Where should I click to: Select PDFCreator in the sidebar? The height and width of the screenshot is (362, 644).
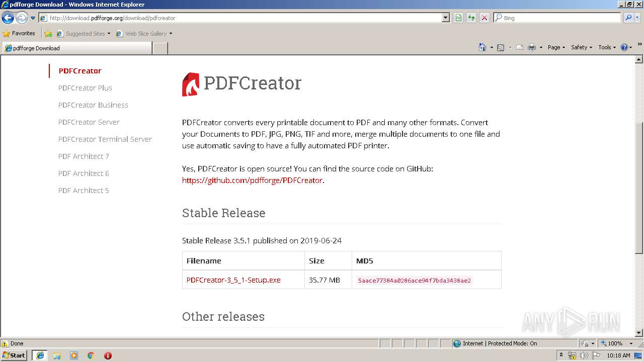[x=80, y=71]
